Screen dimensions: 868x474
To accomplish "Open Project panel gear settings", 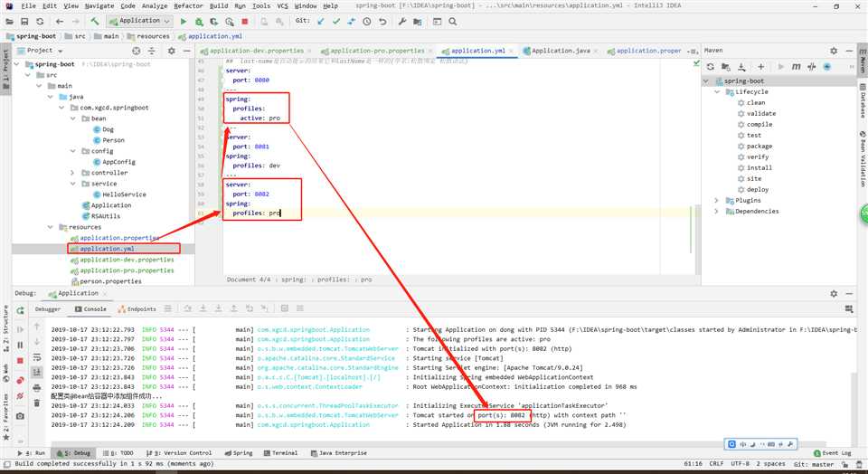I will tap(172, 51).
